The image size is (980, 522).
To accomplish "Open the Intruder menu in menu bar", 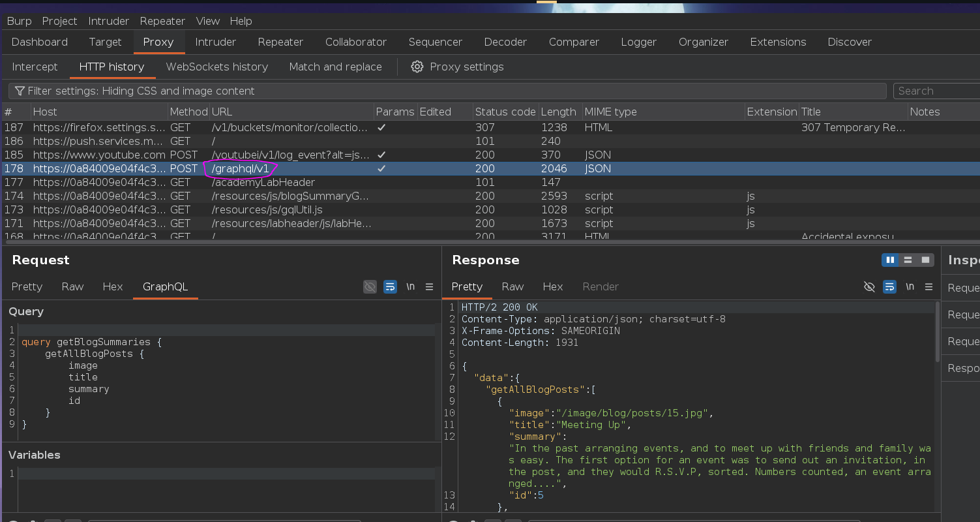I will pos(109,21).
